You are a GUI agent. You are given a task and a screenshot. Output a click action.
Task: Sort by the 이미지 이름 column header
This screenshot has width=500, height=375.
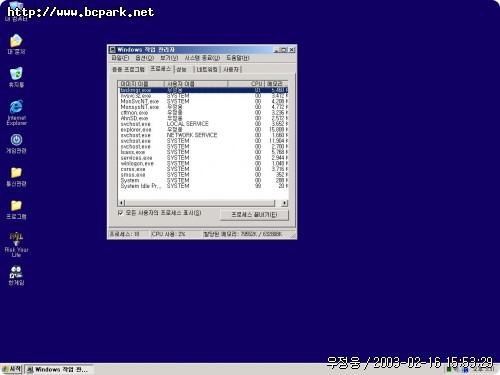point(141,84)
